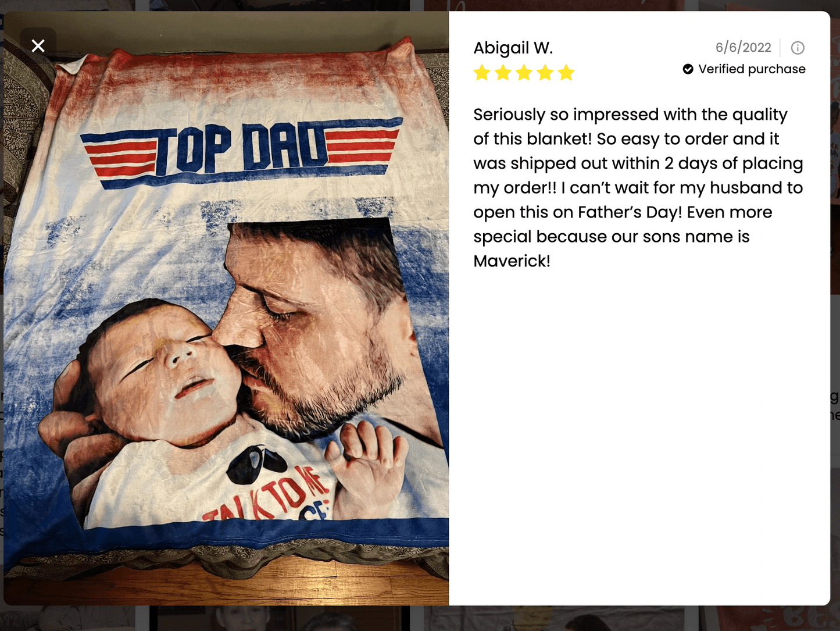The image size is (840, 631).
Task: Click the word "Maverick!" in the review
Action: click(x=512, y=261)
